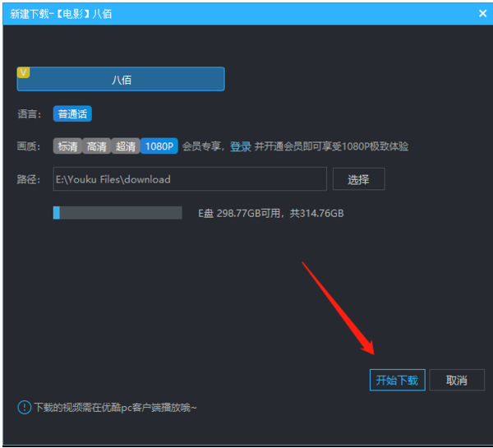This screenshot has height=448, width=493.
Task: Edit the download path field E:\Youku Files\download
Action: point(190,179)
